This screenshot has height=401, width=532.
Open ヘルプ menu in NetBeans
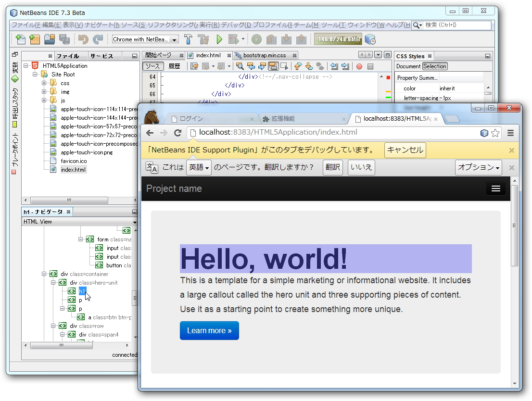[x=397, y=25]
